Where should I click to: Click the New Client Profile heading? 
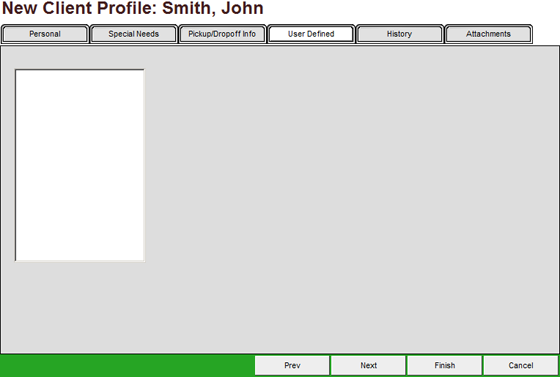[133, 8]
